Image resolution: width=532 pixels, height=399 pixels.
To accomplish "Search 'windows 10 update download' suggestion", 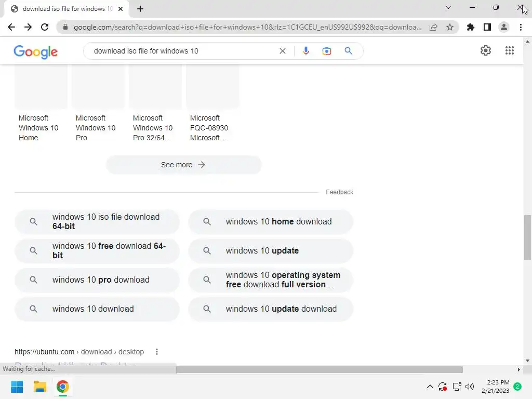I will 271,309.
